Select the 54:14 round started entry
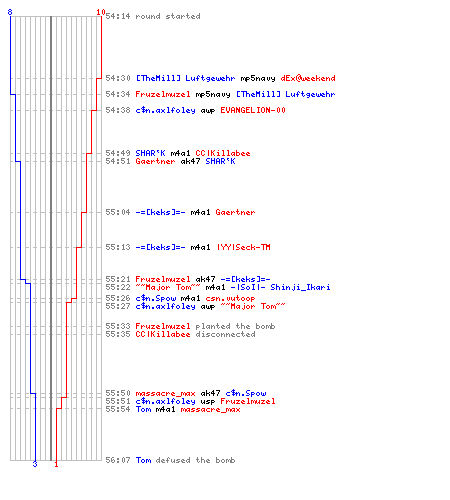The image size is (450, 500). [x=153, y=16]
